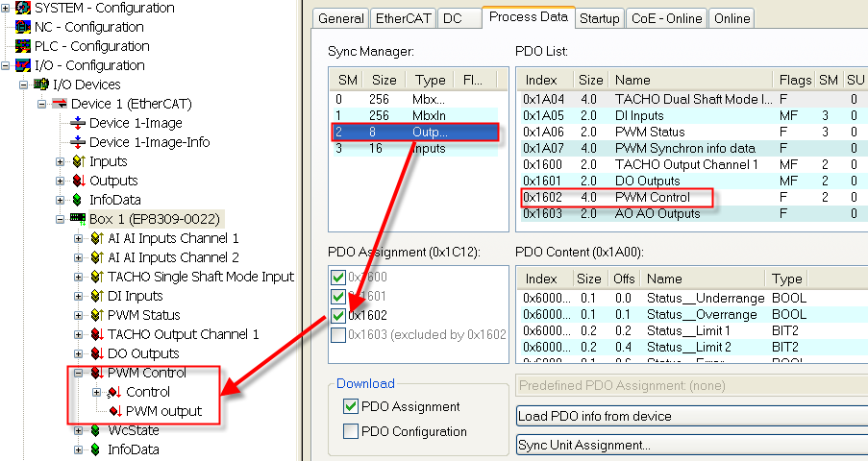
Task: Collapse the Device 1 (EtherCAT) node
Action: pyautogui.click(x=41, y=104)
